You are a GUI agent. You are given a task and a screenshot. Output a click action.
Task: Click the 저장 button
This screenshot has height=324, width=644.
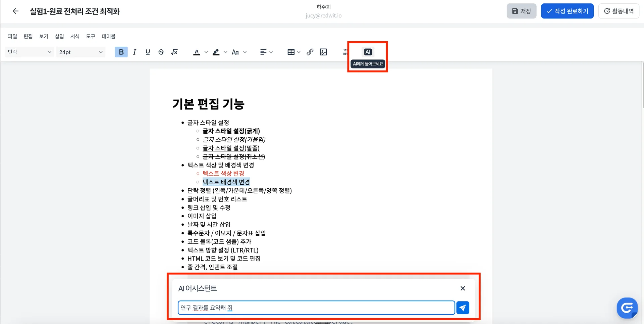point(521,11)
